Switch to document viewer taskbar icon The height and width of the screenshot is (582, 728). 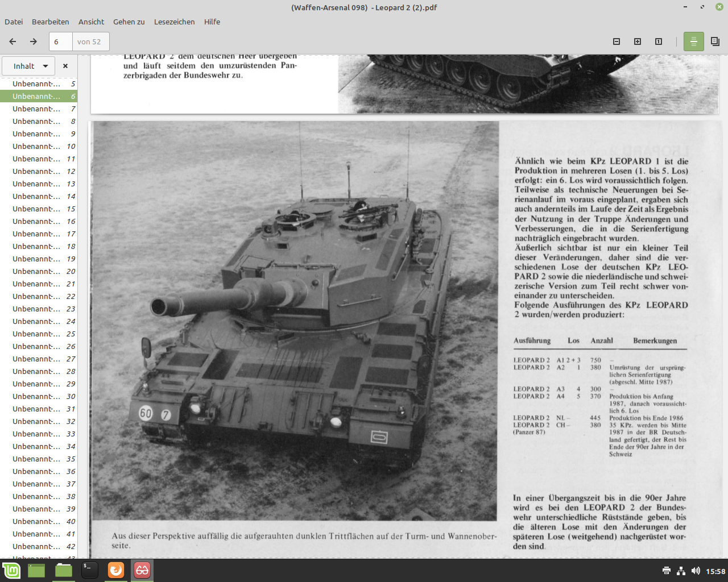tap(142, 571)
